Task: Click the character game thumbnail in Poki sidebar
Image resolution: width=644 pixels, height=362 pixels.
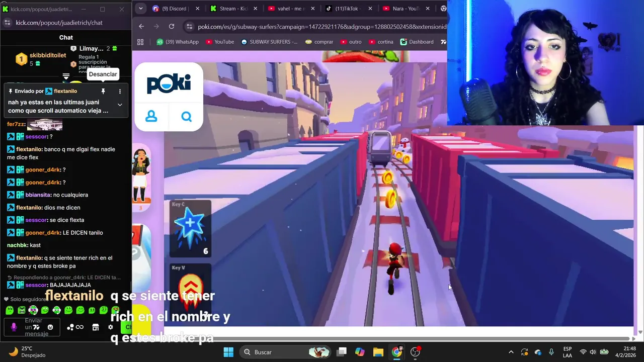Action: [141, 176]
